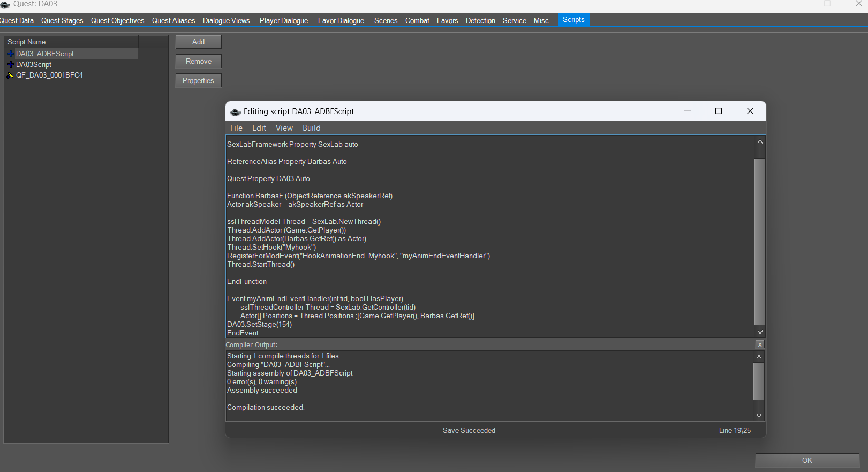Screen dimensions: 868x472
Task: Click the 'Function BarbasF' declaration line
Action: (x=310, y=196)
